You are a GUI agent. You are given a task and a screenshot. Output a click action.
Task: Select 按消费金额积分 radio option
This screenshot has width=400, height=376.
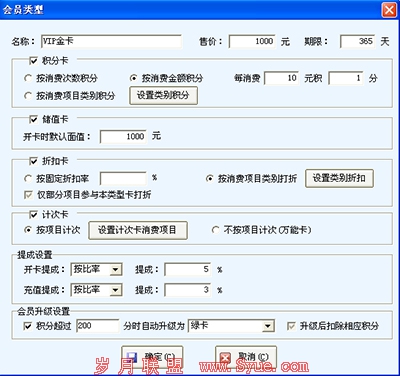(133, 78)
